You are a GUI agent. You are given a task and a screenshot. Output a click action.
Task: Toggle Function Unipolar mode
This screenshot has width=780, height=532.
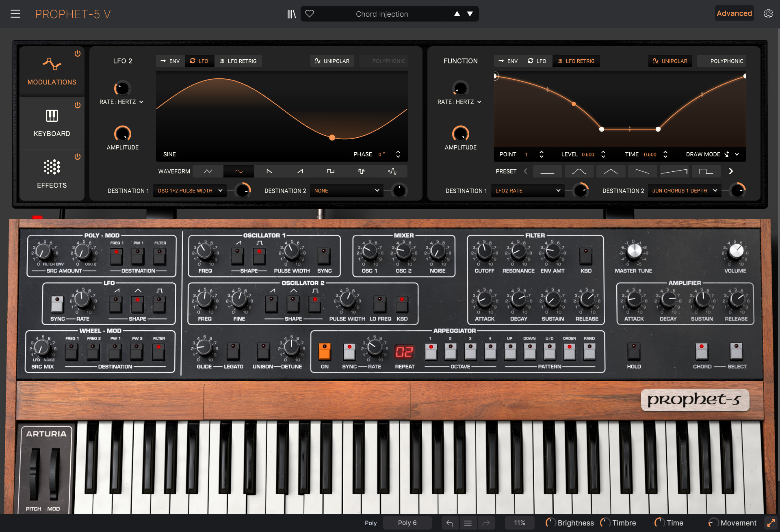point(670,61)
